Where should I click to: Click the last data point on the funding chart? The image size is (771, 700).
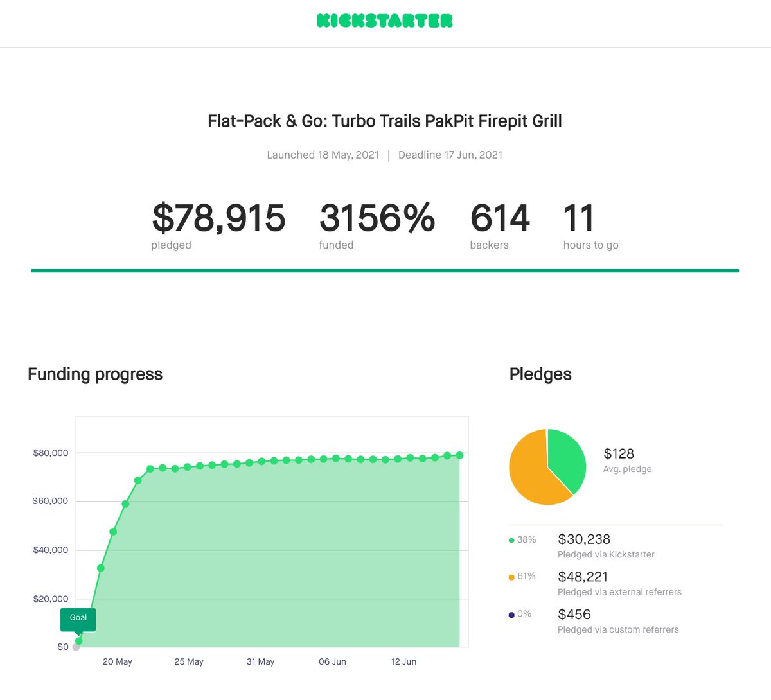click(x=459, y=455)
